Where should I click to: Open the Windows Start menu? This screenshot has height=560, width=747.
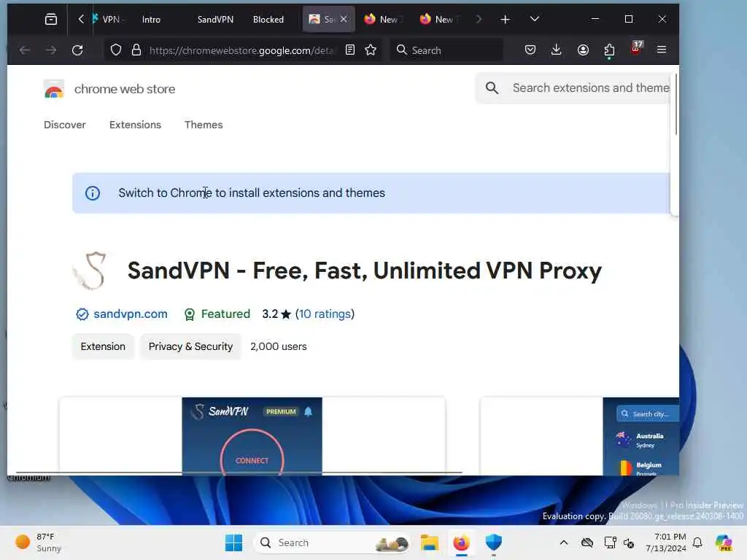[233, 542]
